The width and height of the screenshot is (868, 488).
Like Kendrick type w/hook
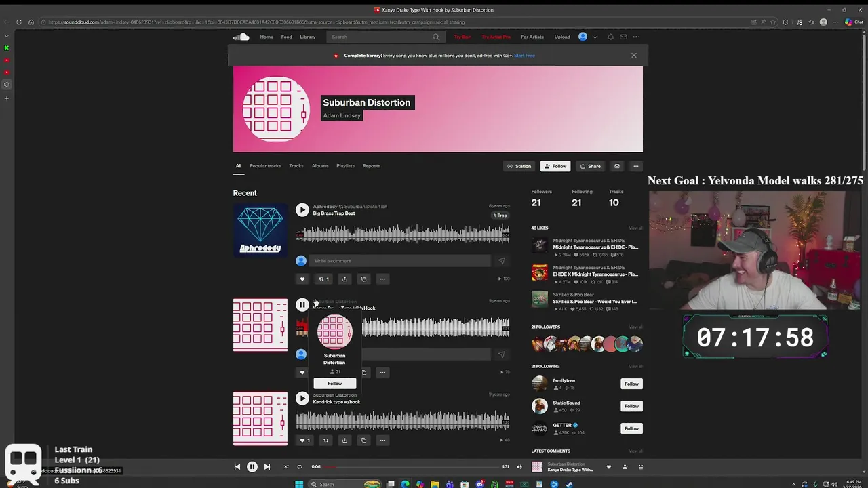pyautogui.click(x=305, y=441)
